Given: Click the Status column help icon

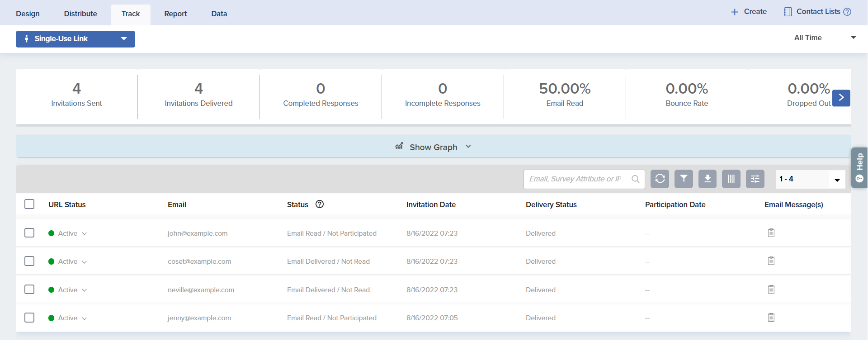Looking at the screenshot, I should [x=320, y=204].
